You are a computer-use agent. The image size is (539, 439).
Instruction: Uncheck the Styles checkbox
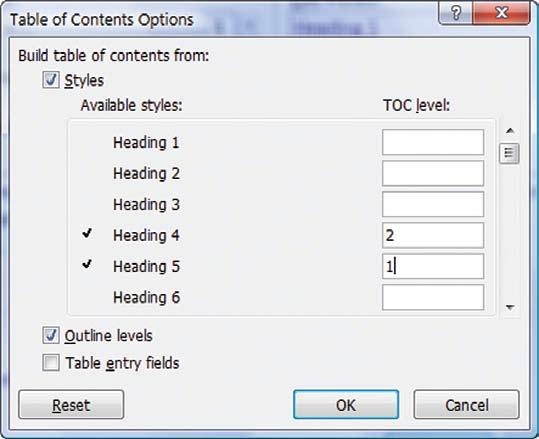point(51,80)
